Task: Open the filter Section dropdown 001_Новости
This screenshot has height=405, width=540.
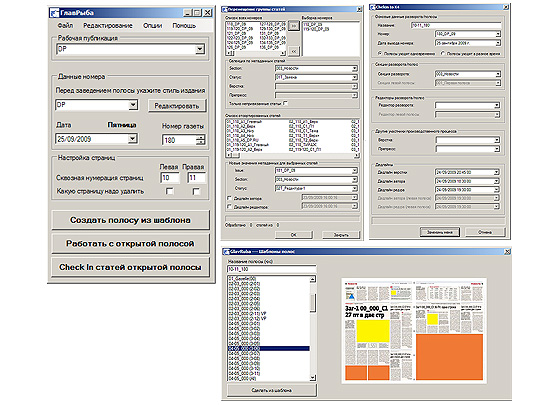Action: pos(354,68)
